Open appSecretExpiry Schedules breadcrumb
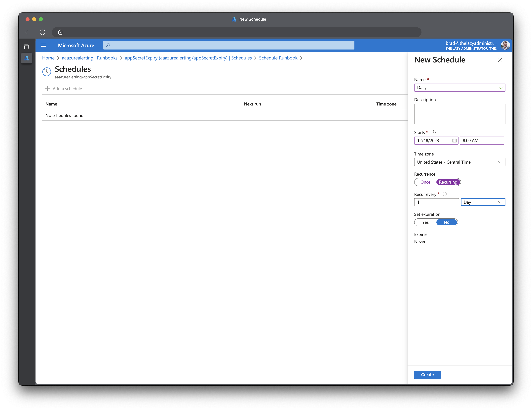Screen dimensions: 532x410 188,58
